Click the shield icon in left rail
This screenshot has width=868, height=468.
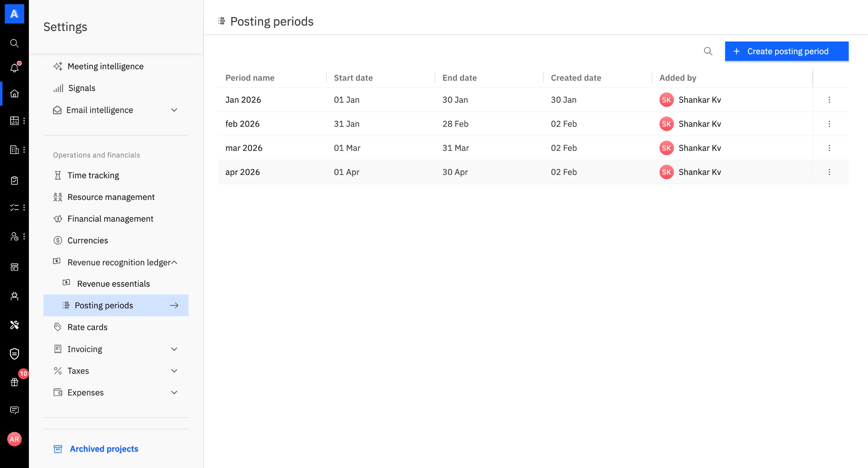coord(14,354)
